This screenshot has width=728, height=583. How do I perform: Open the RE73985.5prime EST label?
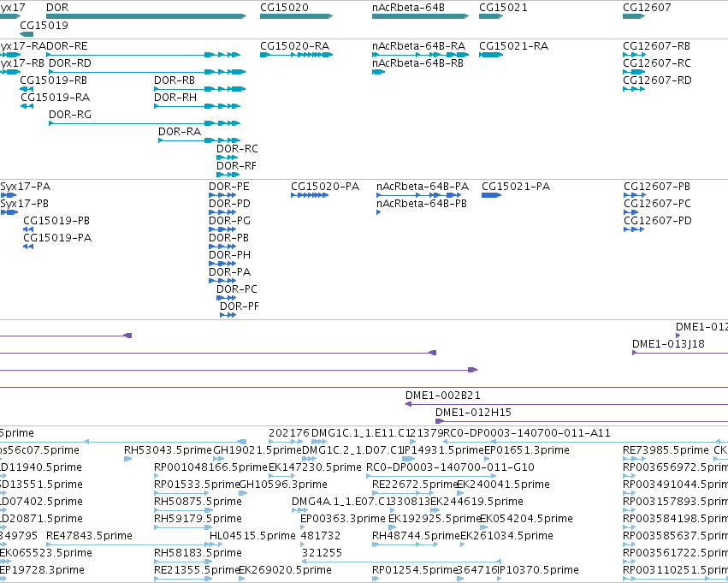(x=666, y=450)
